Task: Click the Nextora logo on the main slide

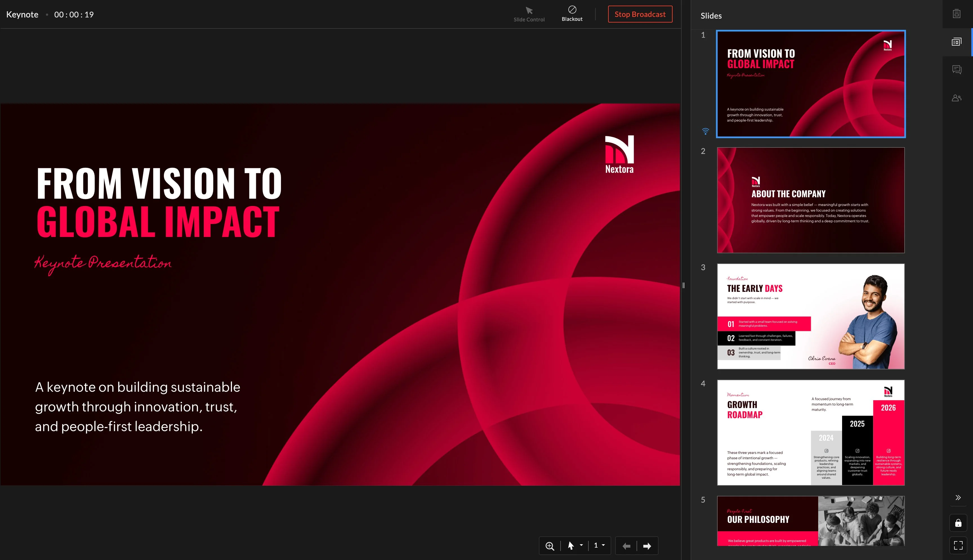Action: (619, 154)
